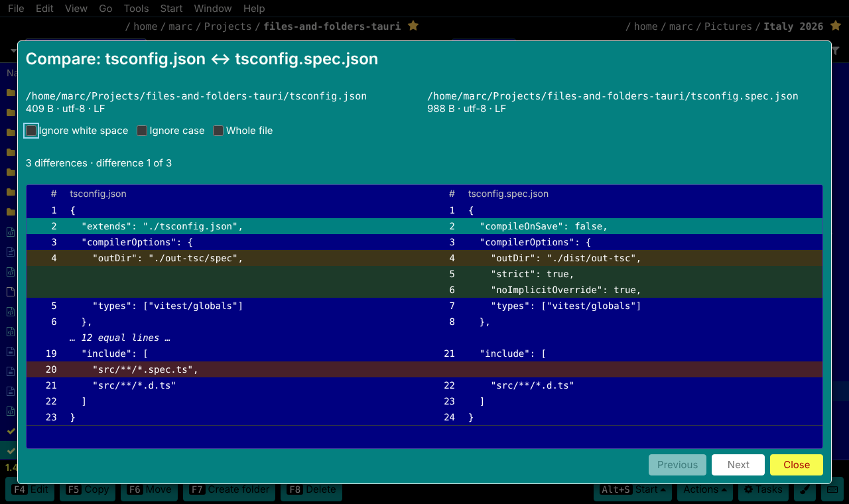
Task: Select the "strict": true added line
Action: coord(623,274)
